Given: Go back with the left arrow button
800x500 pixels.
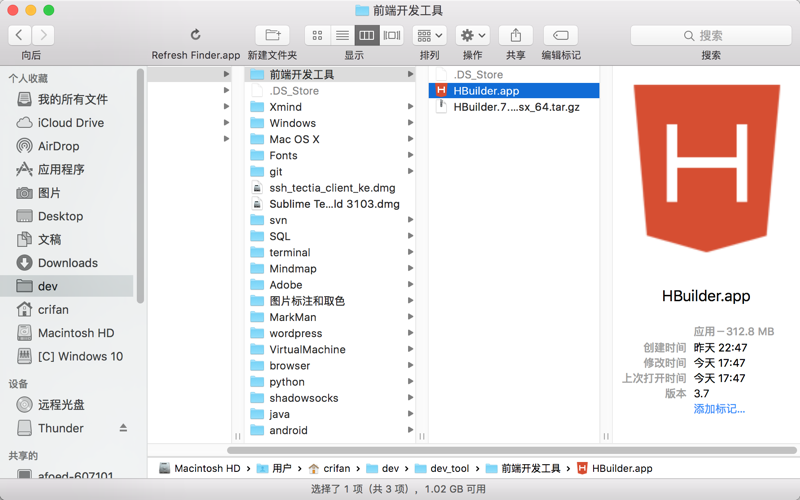Looking at the screenshot, I should click(x=19, y=35).
